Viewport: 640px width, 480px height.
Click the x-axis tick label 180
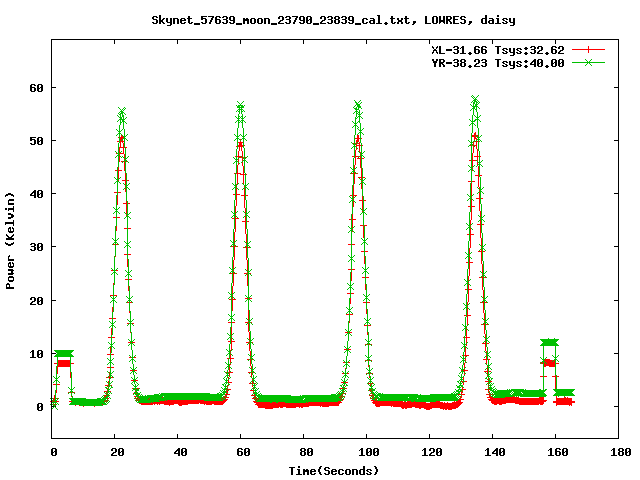tap(621, 452)
